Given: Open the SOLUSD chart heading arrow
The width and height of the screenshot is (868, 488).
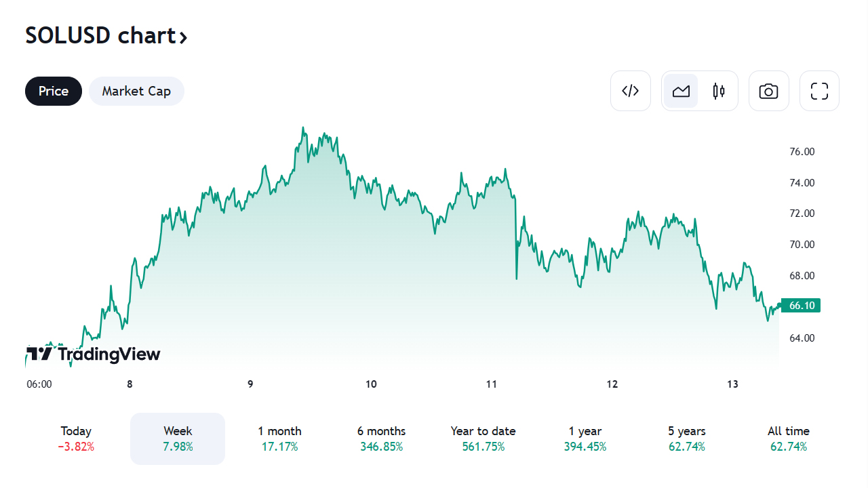Looking at the screenshot, I should click(x=182, y=37).
